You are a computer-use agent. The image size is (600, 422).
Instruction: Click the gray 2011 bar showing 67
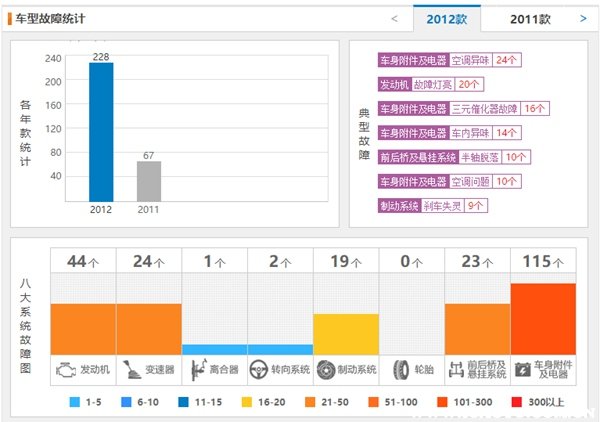tap(149, 180)
